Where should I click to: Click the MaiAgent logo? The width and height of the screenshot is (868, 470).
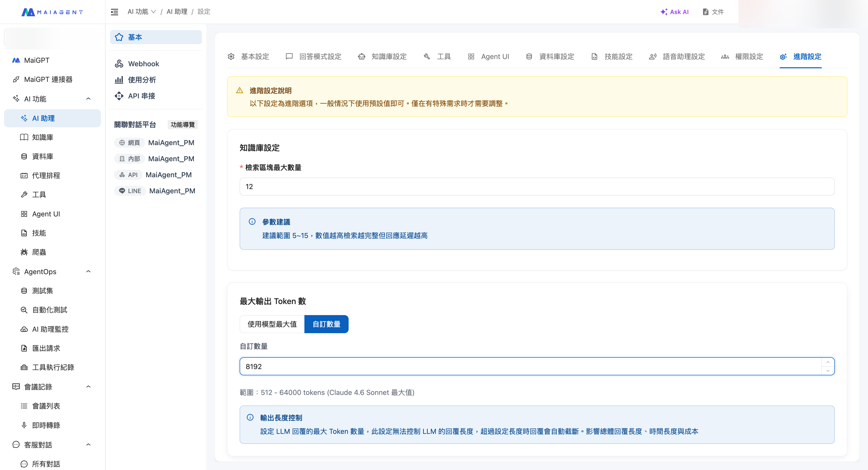pyautogui.click(x=52, y=12)
